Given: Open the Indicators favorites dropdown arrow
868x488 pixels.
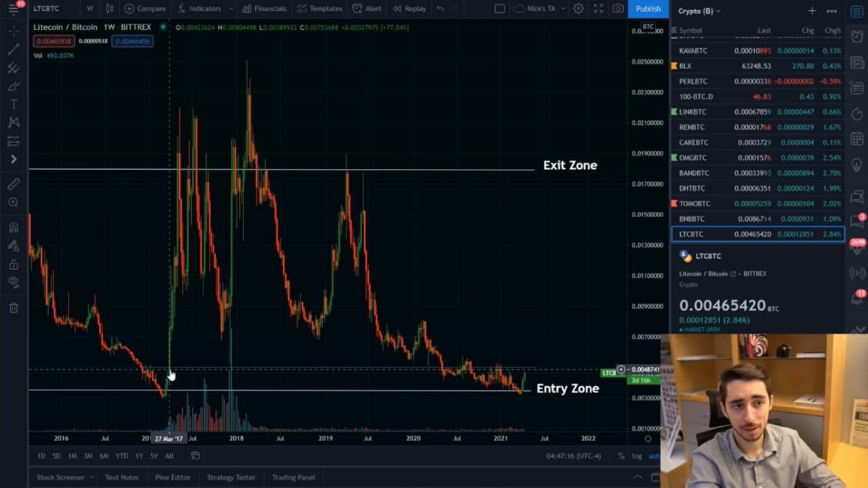Looking at the screenshot, I should click(231, 9).
